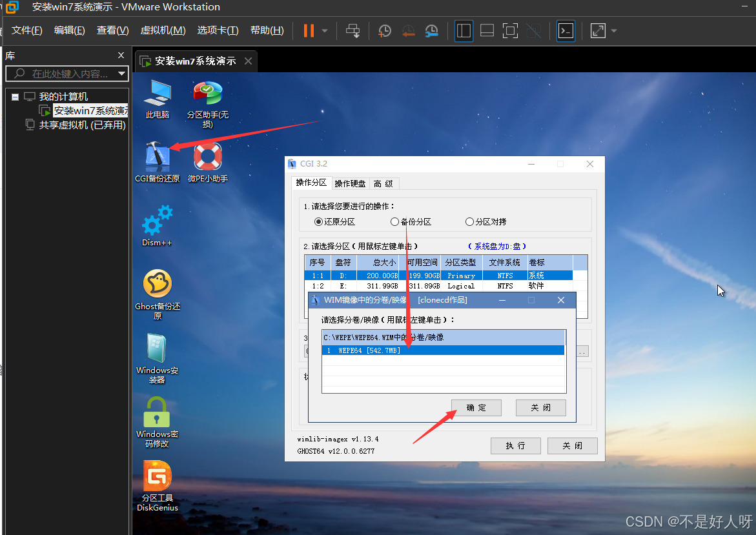Click the CGI 3.2 title bar icon

tap(292, 164)
